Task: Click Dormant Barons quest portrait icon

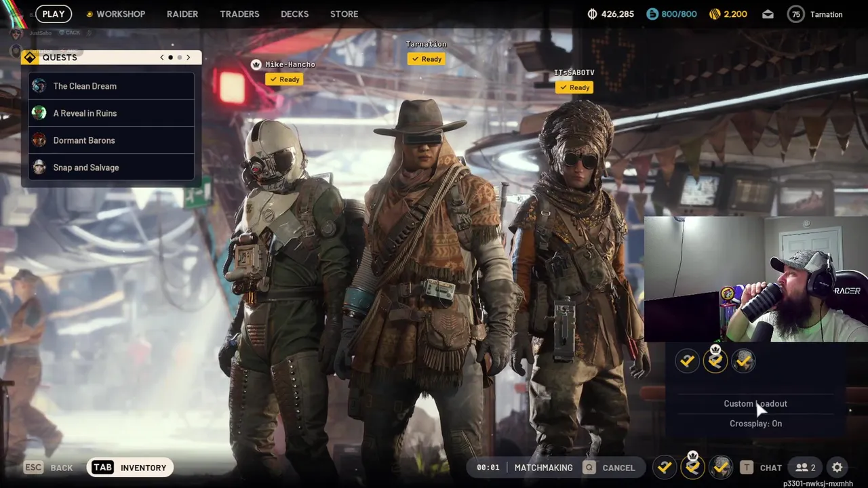Action: pos(39,140)
